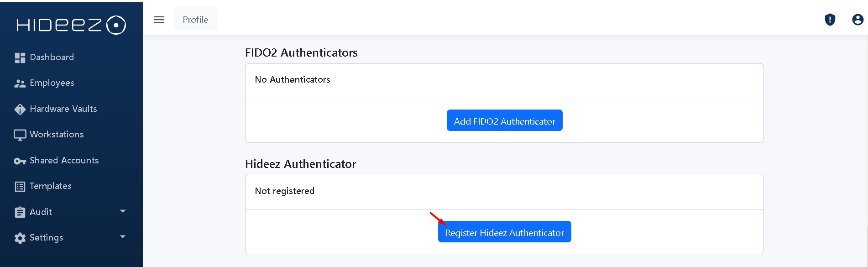868x267 pixels.
Task: Click the "No Authenticators" row
Action: tap(293, 80)
